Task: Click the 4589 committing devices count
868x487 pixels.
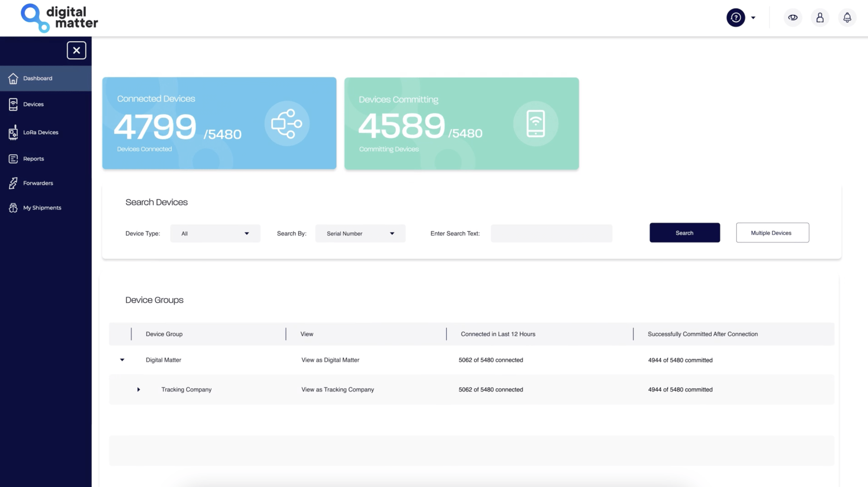Action: 401,126
